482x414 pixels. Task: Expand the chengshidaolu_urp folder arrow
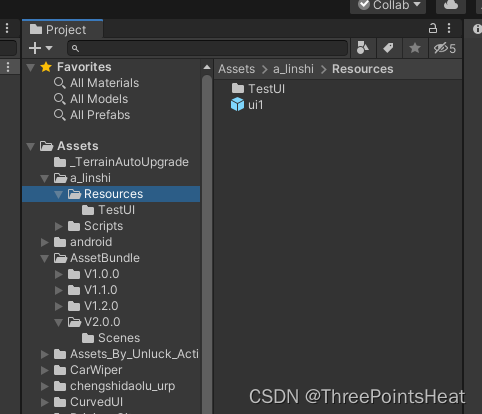(x=45, y=386)
